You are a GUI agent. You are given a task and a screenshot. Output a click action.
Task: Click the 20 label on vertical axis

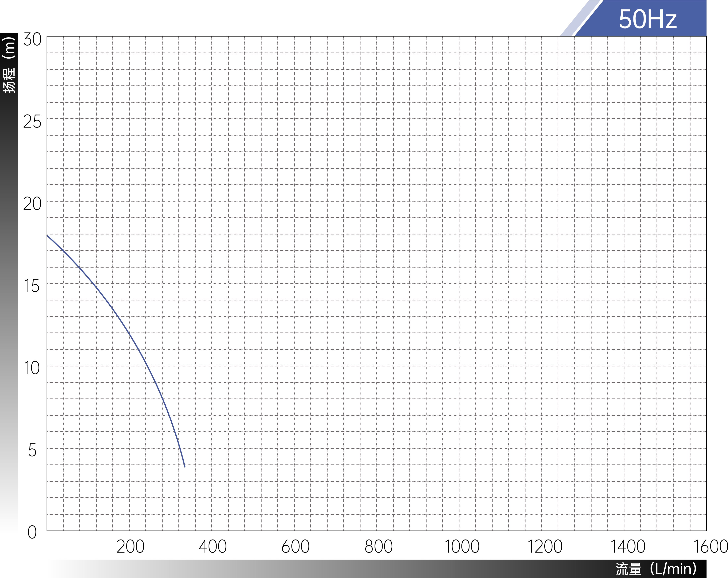[32, 204]
